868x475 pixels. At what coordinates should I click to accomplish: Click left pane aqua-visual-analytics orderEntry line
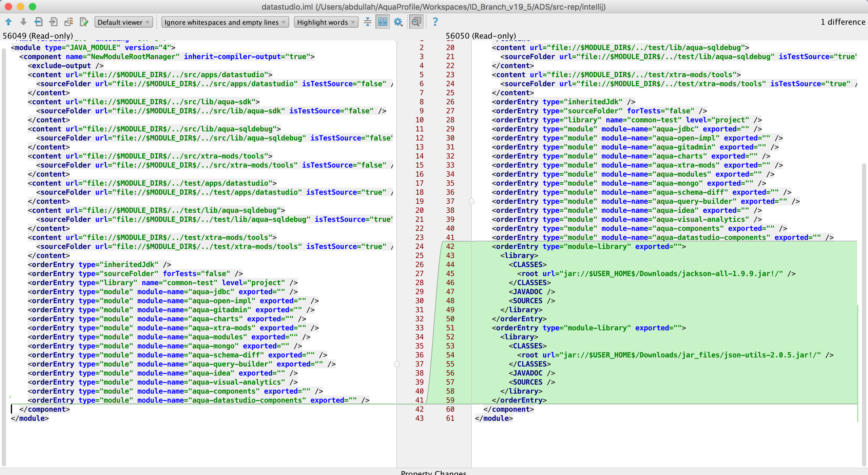pyautogui.click(x=162, y=382)
